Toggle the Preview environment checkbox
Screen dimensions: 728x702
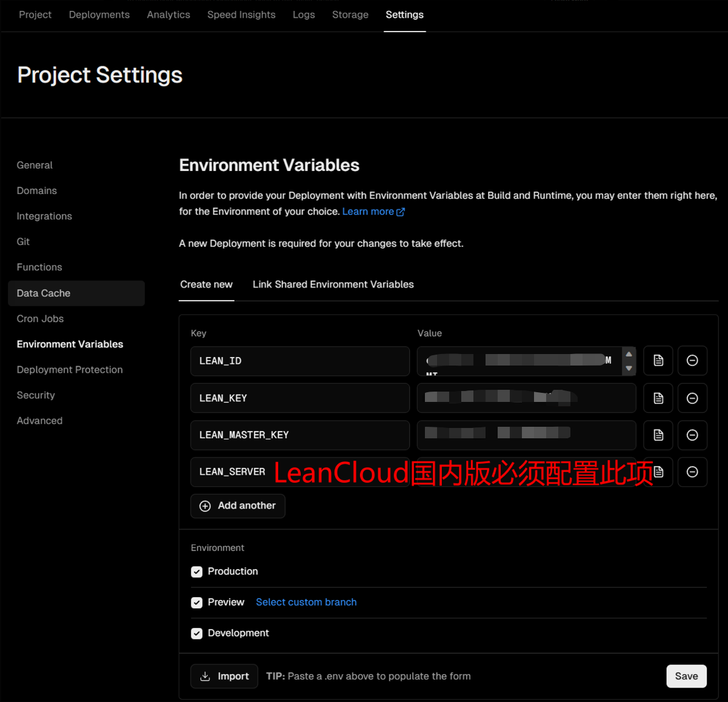(x=197, y=603)
